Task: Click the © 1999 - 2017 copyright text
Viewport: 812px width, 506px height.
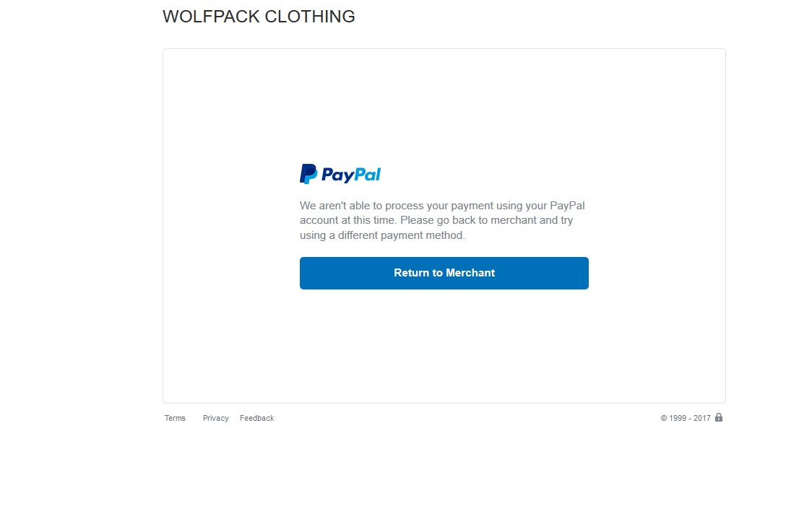Action: (x=686, y=418)
